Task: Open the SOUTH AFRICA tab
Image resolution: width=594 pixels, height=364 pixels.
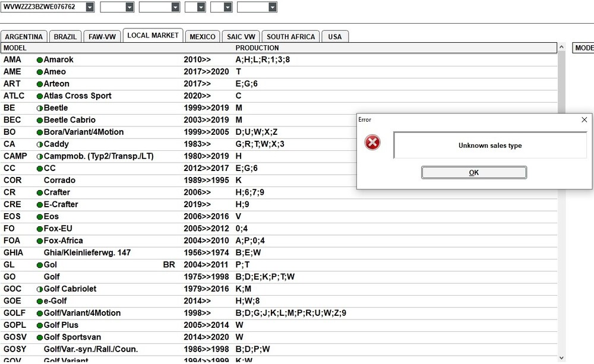Action: point(290,37)
